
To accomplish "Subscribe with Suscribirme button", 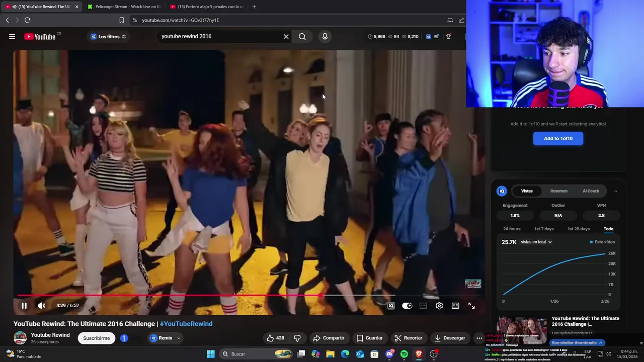I will [96, 338].
